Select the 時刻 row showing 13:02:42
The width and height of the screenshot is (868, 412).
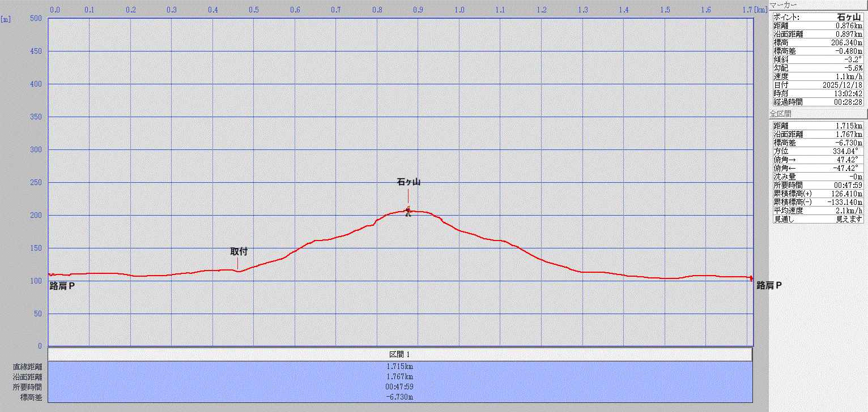point(818,93)
